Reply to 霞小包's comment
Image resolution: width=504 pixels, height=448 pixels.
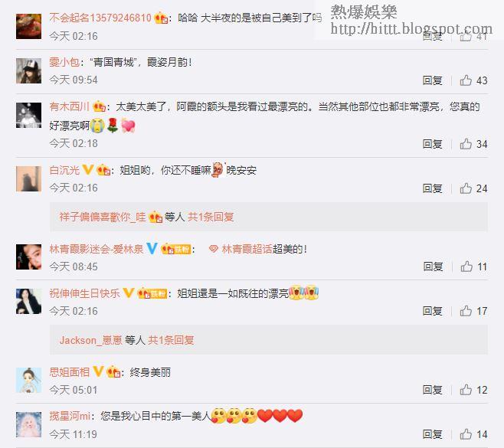pos(432,80)
